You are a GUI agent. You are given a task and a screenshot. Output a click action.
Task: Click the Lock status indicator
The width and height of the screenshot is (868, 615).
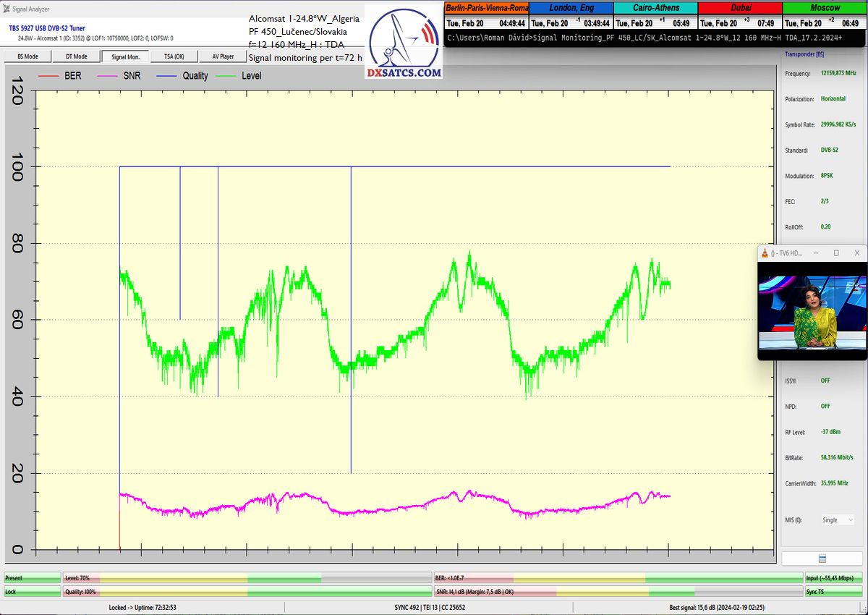32,592
